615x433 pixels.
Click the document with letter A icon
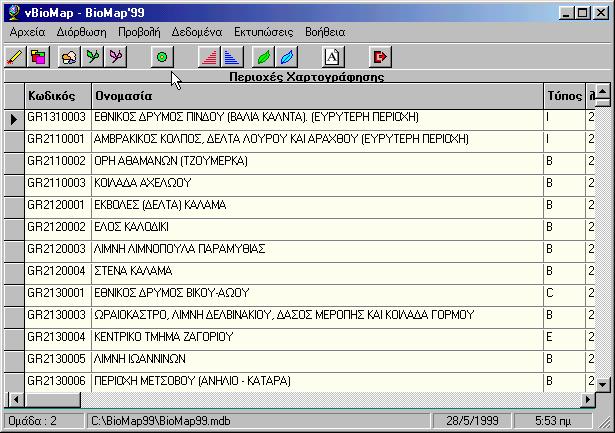[333, 57]
